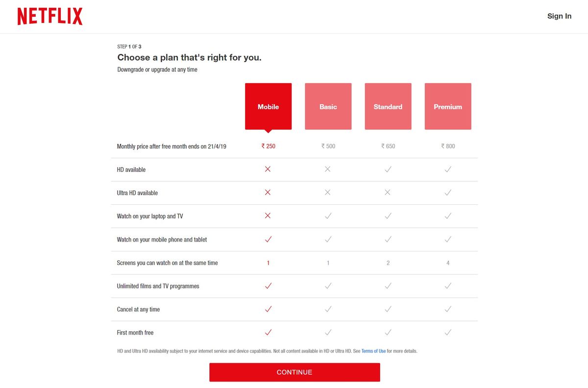Click the red X for HD available under Mobile

[x=268, y=169]
